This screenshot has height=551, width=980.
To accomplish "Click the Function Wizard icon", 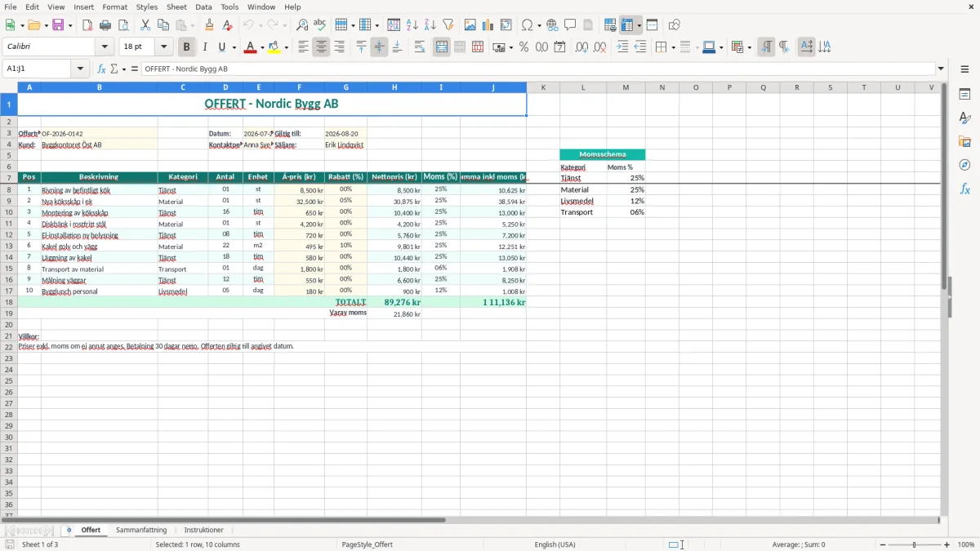I will tap(101, 69).
